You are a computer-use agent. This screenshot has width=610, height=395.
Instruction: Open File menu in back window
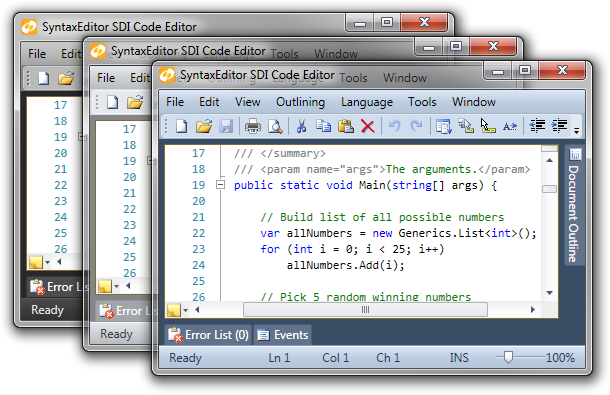tap(37, 54)
